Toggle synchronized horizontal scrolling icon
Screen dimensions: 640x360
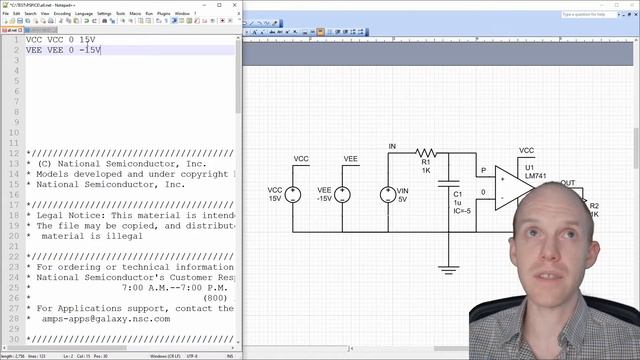148,21
